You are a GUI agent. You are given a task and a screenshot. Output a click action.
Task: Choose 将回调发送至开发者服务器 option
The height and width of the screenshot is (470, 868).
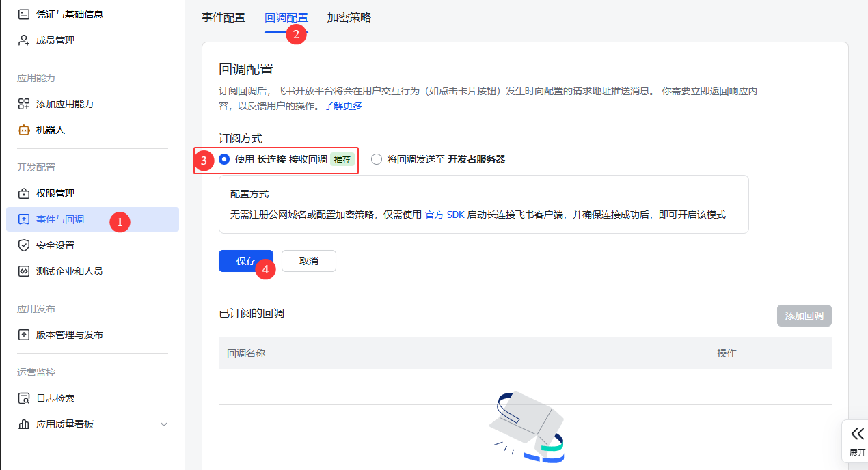click(377, 158)
